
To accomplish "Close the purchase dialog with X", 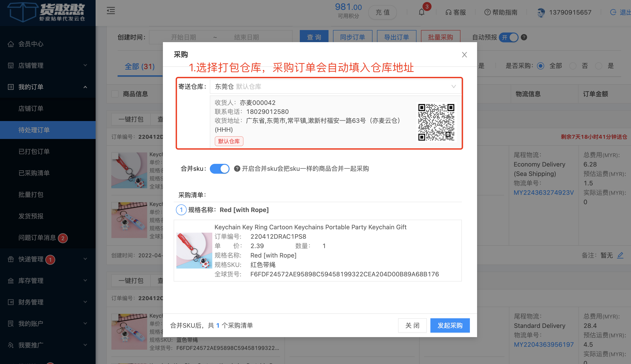I will [464, 55].
